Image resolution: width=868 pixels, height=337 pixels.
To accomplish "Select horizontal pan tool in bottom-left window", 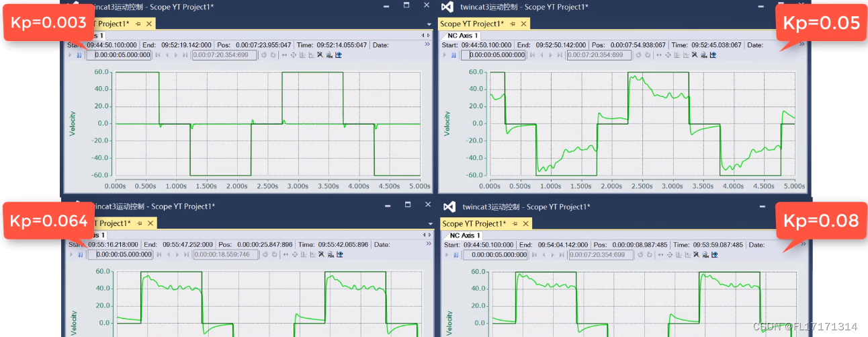I will pyautogui.click(x=284, y=254).
